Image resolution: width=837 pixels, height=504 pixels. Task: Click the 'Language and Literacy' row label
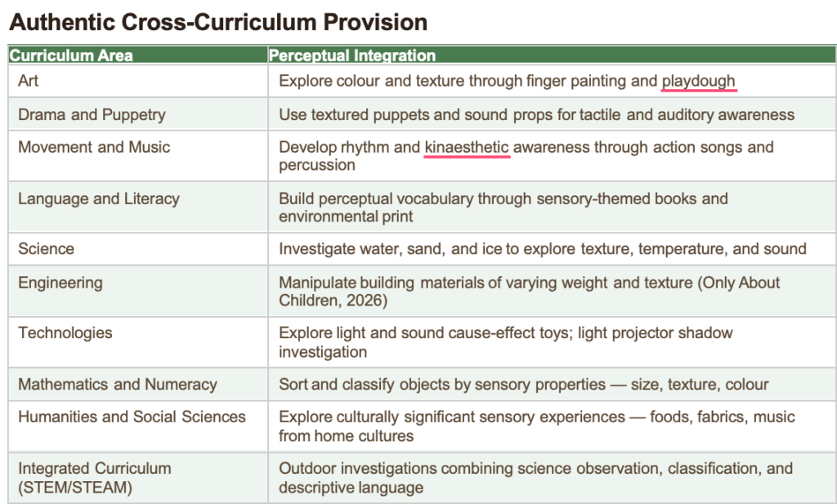tap(99, 198)
